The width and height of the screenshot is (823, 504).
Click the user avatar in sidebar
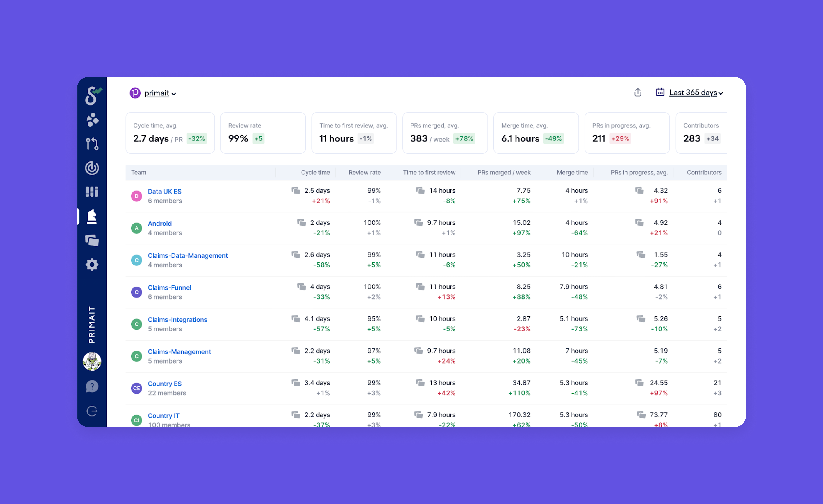(92, 361)
